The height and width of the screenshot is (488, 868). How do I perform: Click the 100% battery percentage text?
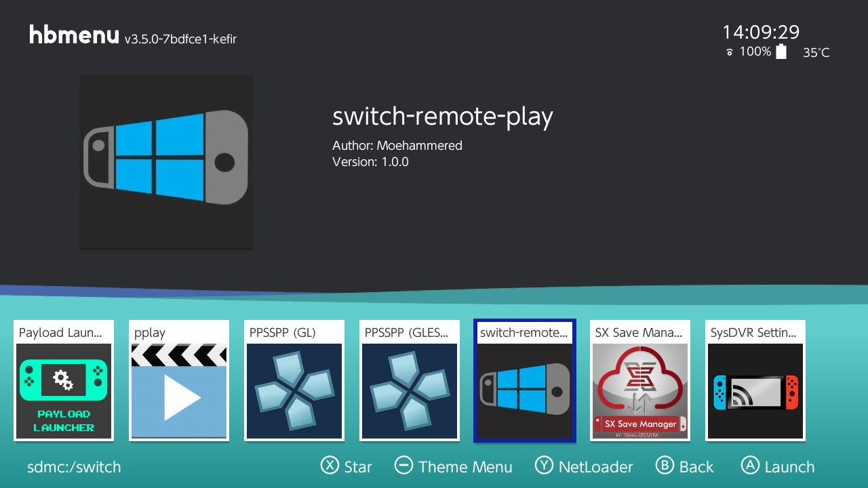(755, 52)
